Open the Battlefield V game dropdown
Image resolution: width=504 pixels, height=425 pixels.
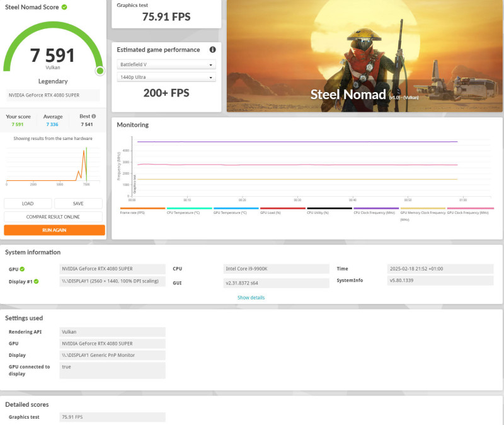[166, 64]
